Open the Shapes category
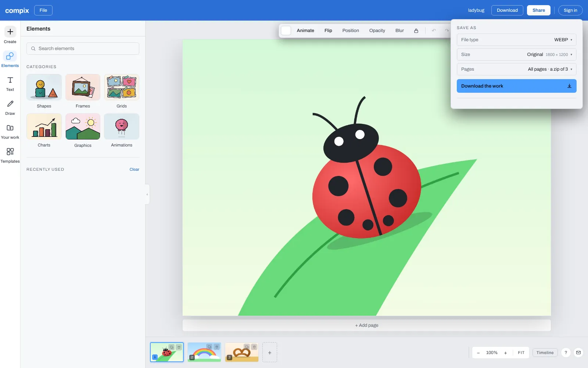 pos(44,91)
